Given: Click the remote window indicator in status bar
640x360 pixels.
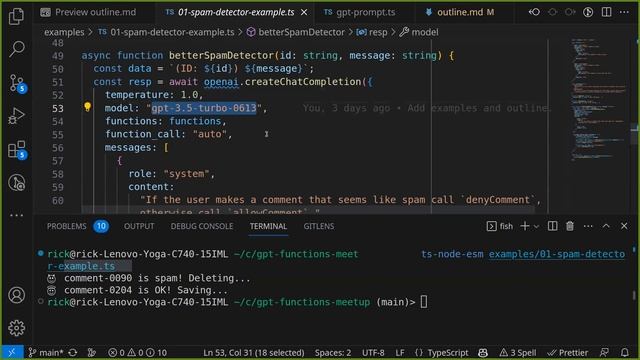Looking at the screenshot, I should (x=12, y=352).
